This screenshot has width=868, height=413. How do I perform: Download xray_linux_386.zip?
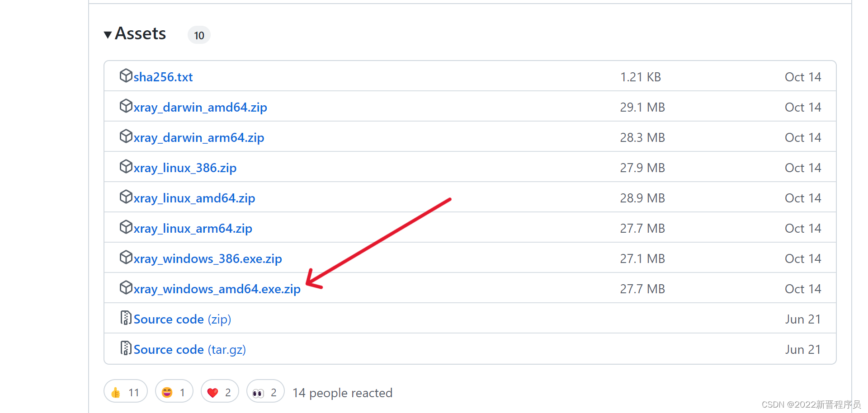pos(185,168)
